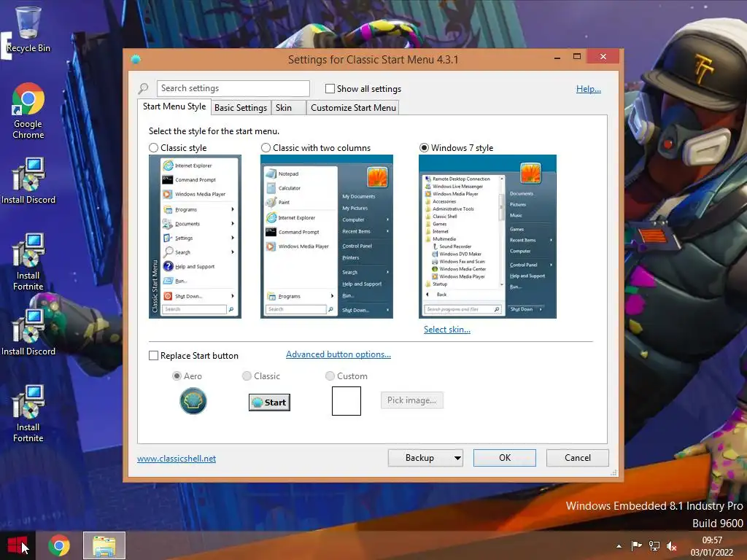Click the Classic Start button preview image
Image resolution: width=747 pixels, height=560 pixels.
point(269,402)
